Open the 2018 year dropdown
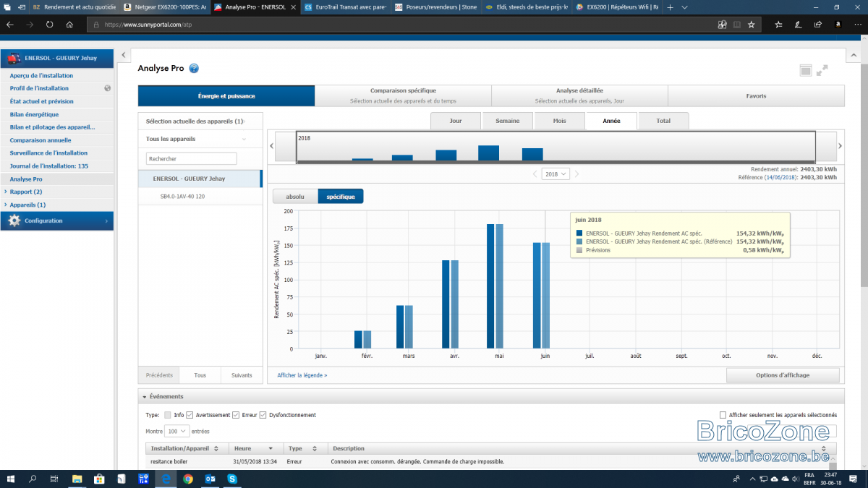This screenshot has height=488, width=868. coord(556,174)
